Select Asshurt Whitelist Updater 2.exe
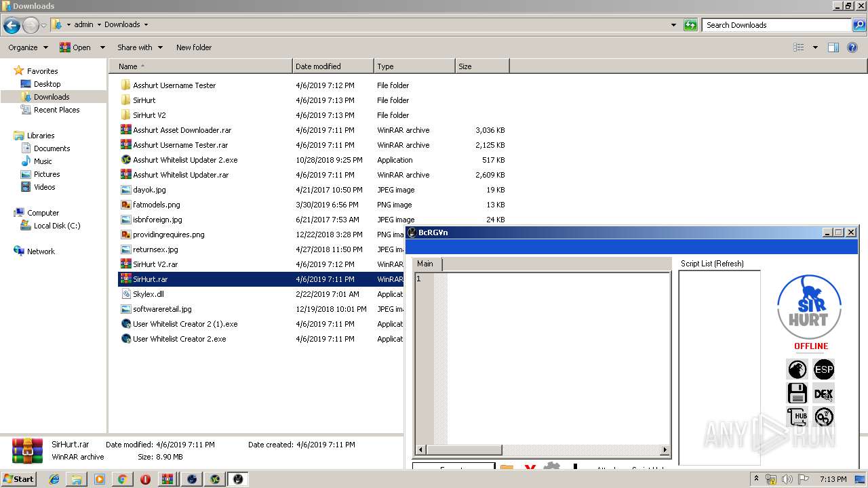The height and width of the screenshot is (488, 868). (x=185, y=160)
